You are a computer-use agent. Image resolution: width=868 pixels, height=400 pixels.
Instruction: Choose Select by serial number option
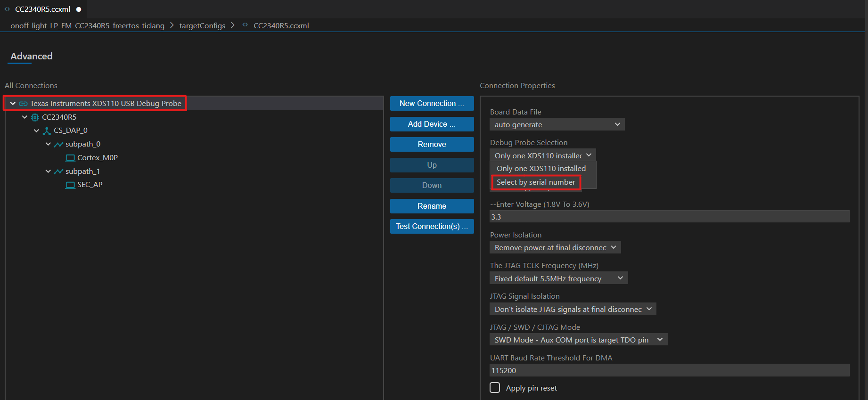click(x=536, y=182)
